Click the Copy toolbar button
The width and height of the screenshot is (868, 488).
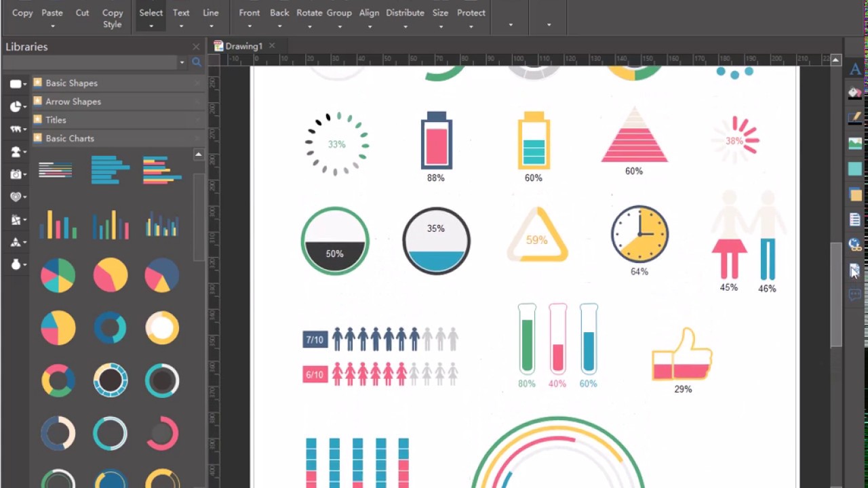click(22, 13)
